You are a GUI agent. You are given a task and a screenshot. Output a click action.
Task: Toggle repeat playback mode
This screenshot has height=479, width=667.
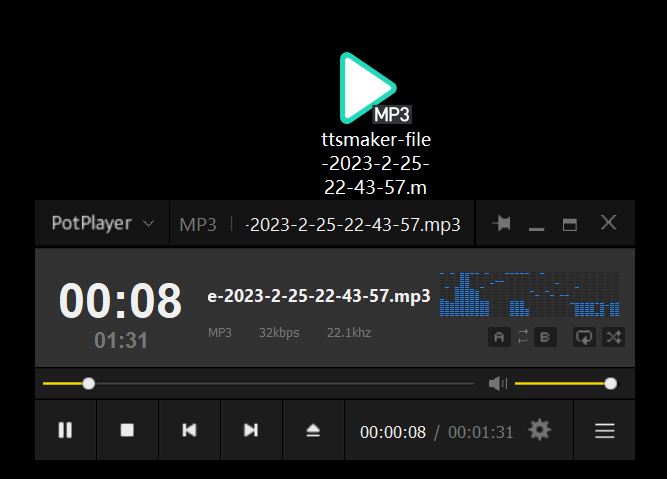[x=584, y=337]
